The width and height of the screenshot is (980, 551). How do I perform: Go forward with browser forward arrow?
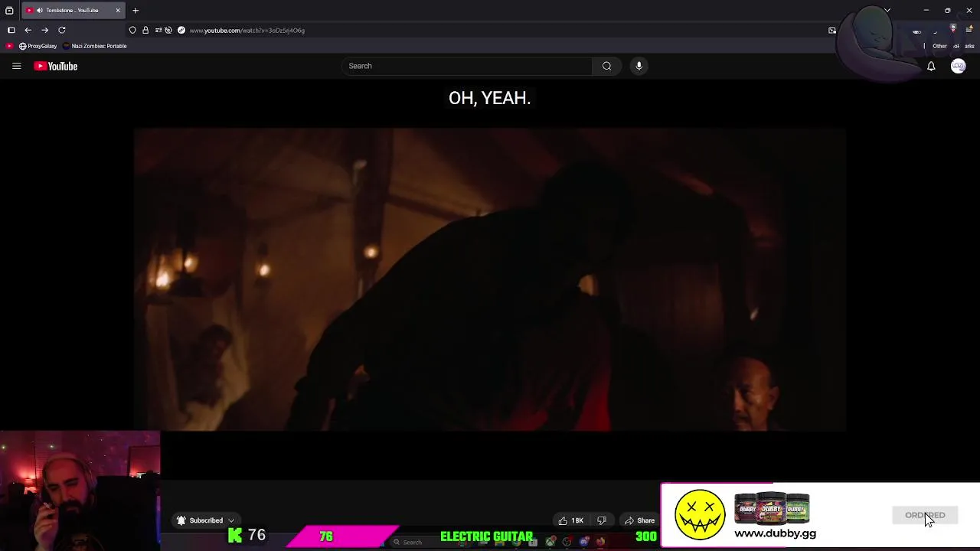point(44,30)
